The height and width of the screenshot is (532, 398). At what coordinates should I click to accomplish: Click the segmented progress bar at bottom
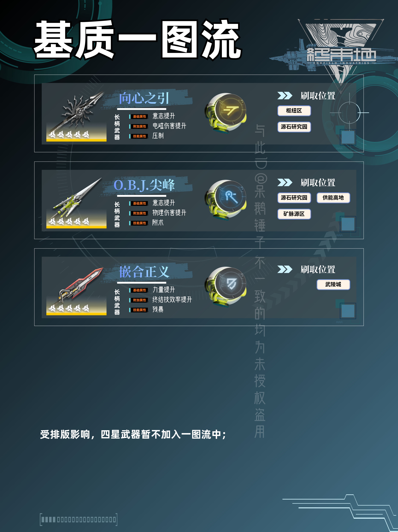click(x=79, y=520)
